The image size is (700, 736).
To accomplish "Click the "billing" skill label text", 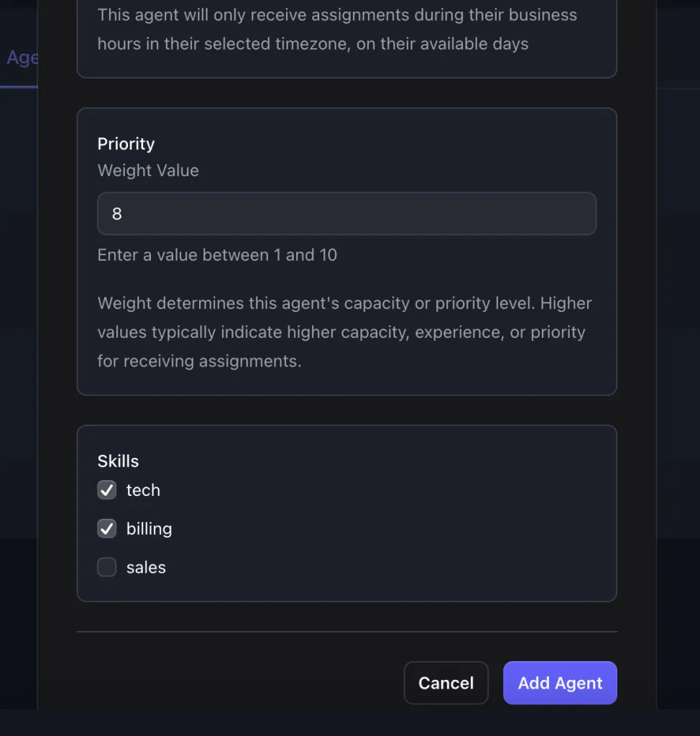I will pos(149,529).
